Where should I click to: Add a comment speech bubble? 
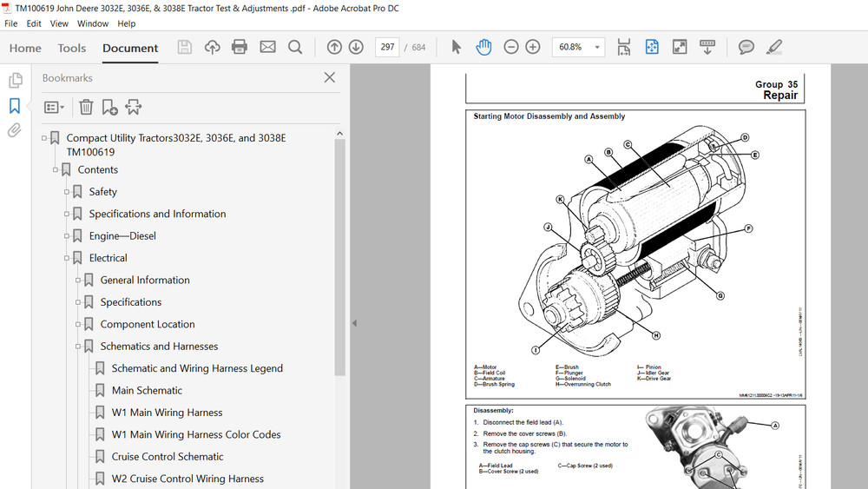click(x=746, y=47)
